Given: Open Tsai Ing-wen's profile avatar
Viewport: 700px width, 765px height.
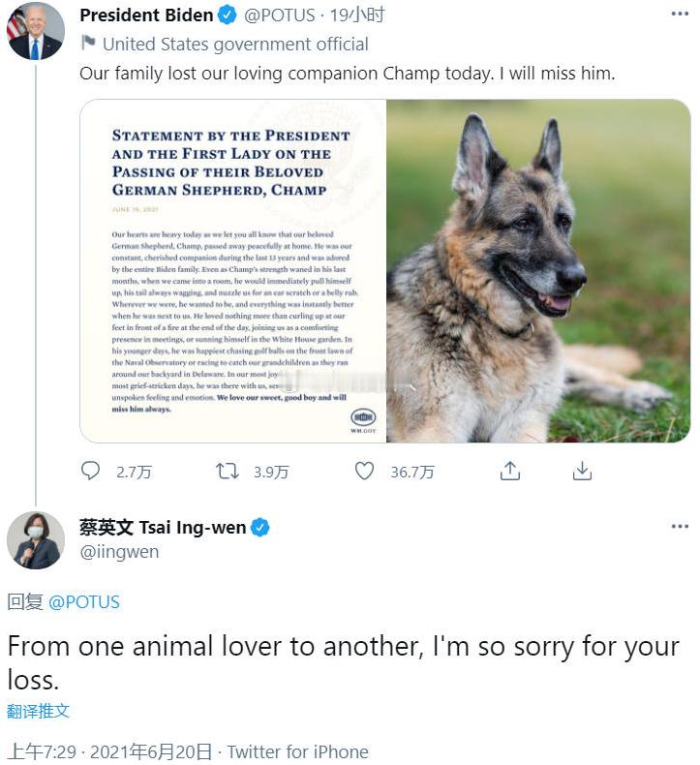Looking at the screenshot, I should click(x=36, y=540).
